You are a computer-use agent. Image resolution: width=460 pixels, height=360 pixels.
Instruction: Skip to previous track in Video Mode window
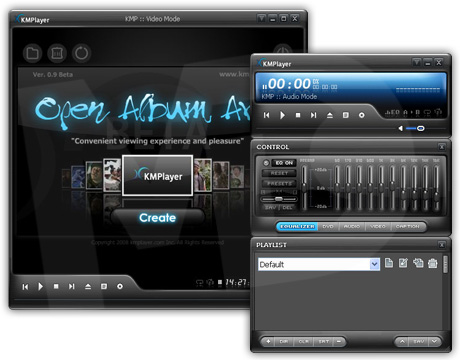pyautogui.click(x=25, y=287)
